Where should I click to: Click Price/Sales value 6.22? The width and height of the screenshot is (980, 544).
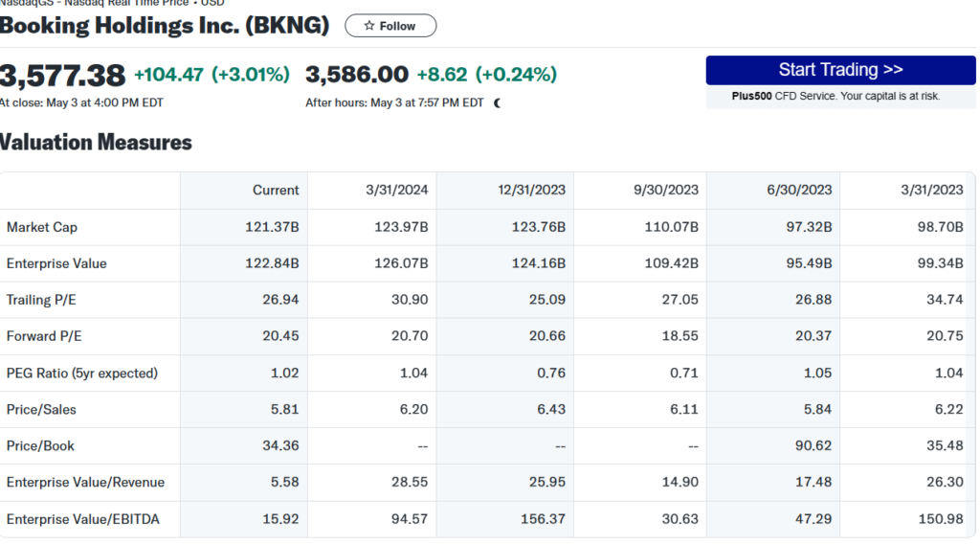point(949,410)
